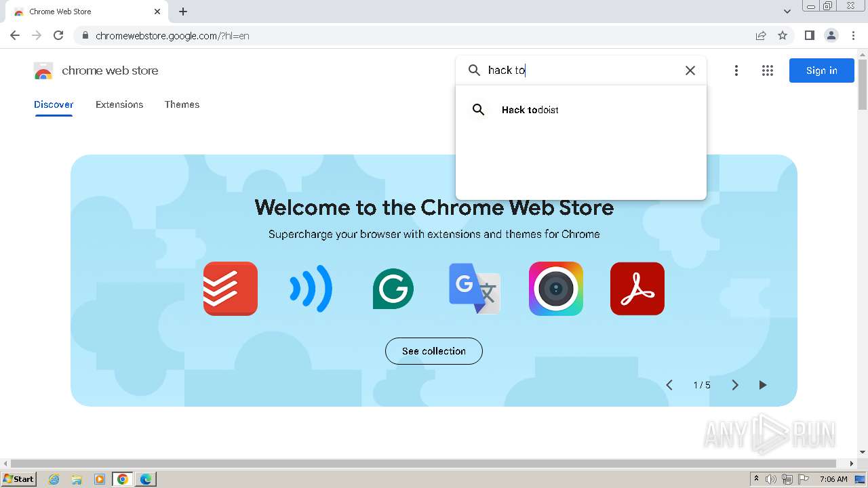
Task: Switch to the Themes tab
Action: [x=182, y=104]
